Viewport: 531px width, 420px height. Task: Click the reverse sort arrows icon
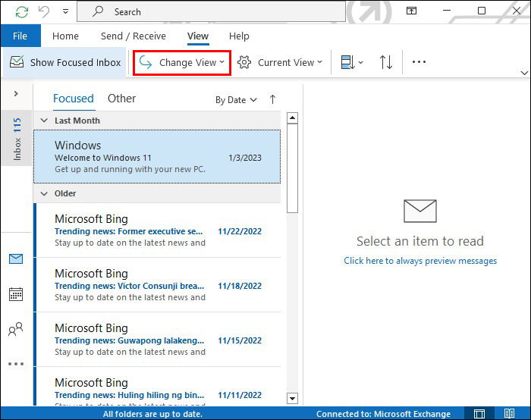[x=386, y=62]
